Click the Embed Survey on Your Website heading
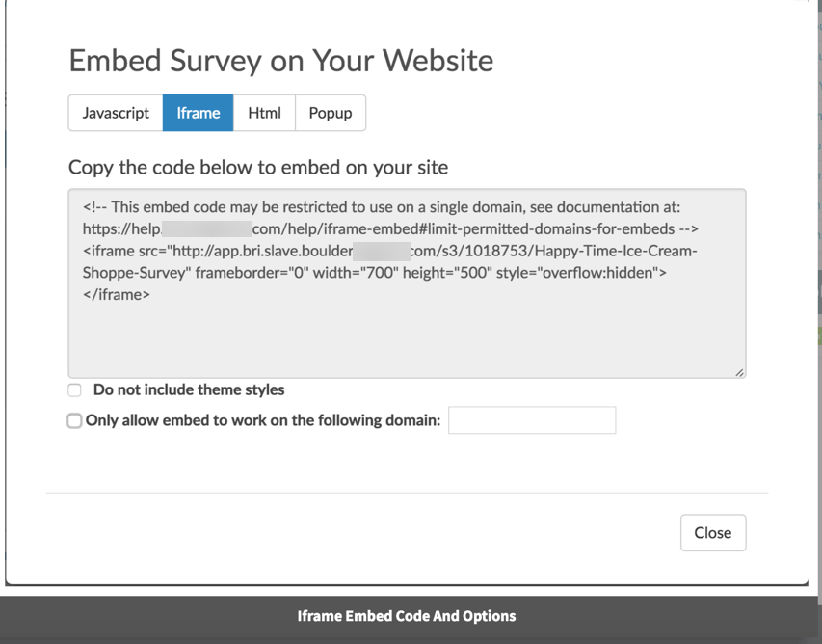The image size is (822, 644). point(280,61)
